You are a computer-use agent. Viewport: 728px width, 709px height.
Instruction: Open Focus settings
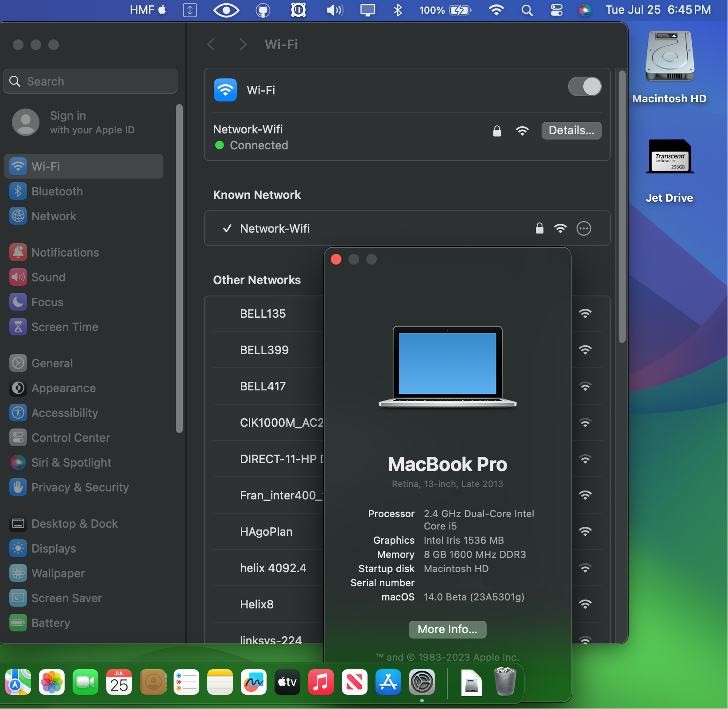click(84, 302)
